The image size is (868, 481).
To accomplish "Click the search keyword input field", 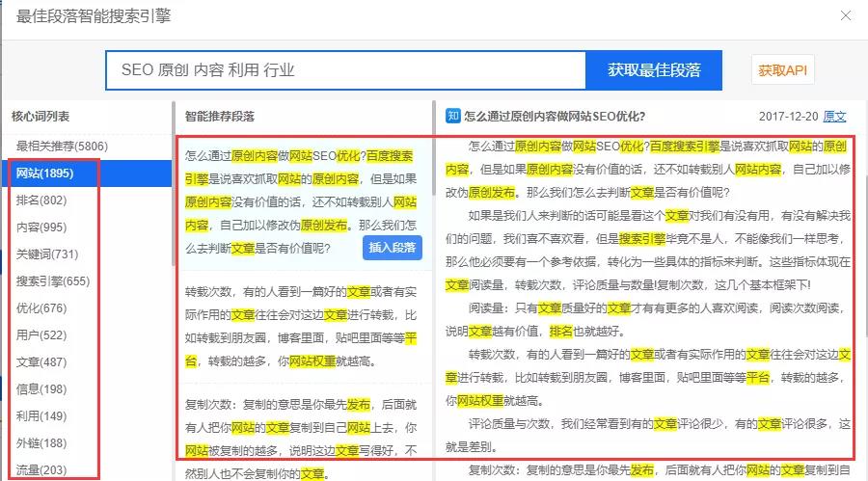I will tap(345, 70).
